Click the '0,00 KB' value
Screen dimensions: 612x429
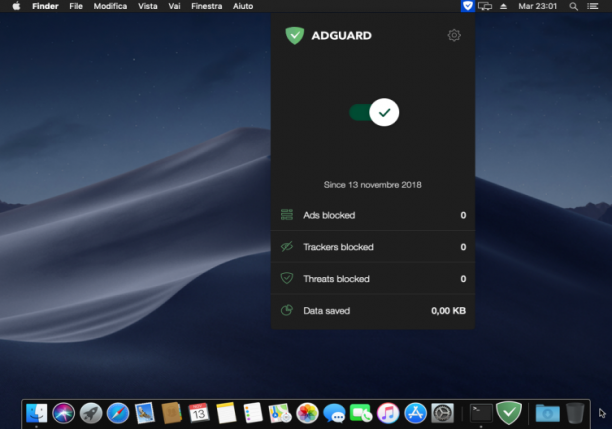point(448,311)
